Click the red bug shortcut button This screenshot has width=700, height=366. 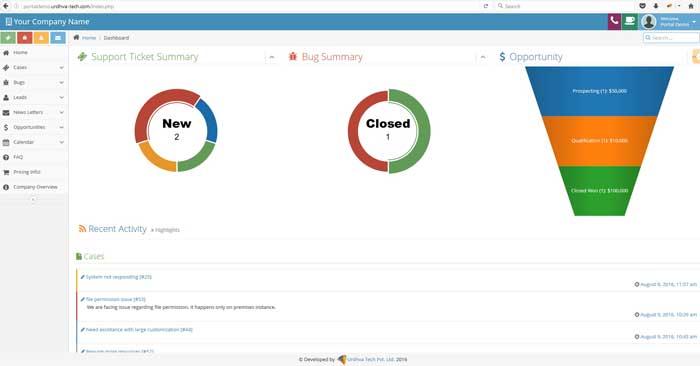[x=25, y=38]
